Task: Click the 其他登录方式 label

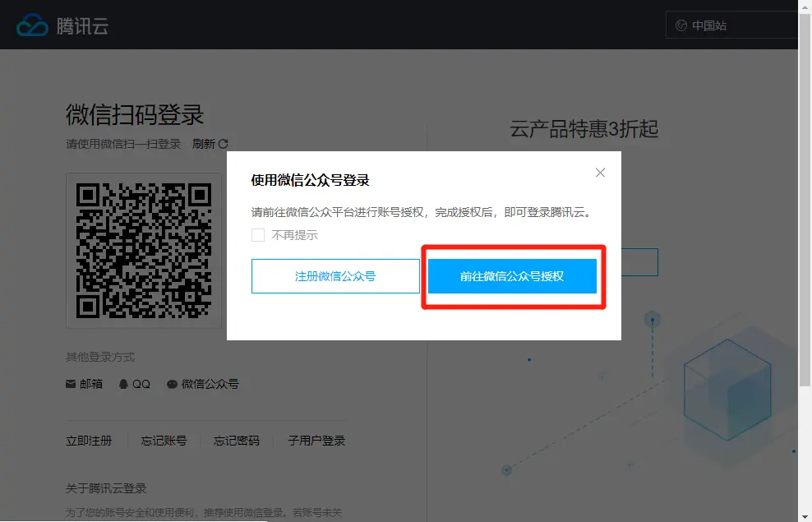Action: [x=100, y=357]
